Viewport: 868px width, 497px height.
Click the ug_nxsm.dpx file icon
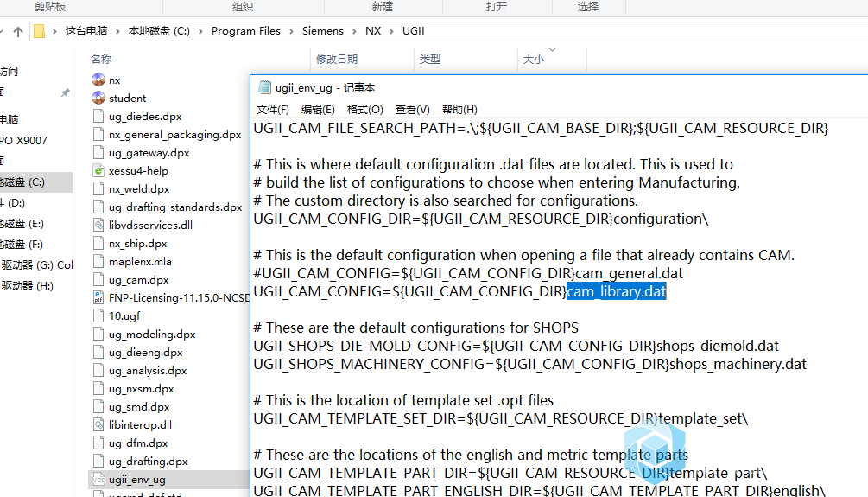(98, 389)
